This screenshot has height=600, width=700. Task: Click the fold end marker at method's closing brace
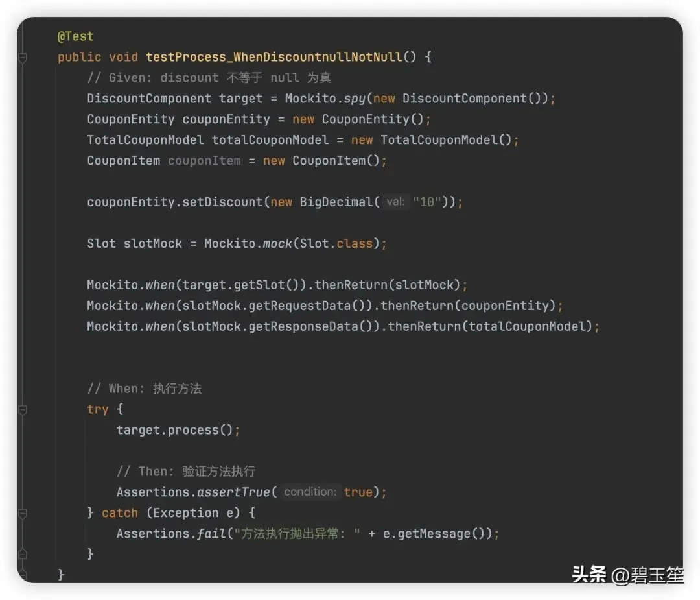pyautogui.click(x=23, y=575)
